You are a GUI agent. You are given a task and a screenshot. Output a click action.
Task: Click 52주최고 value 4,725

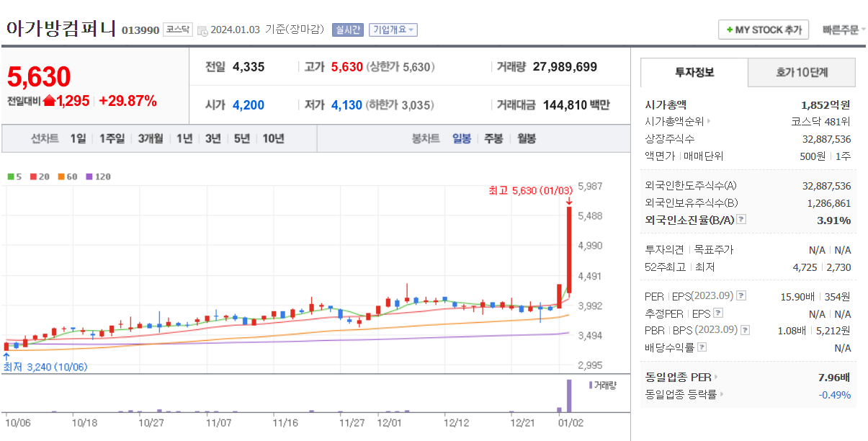[x=805, y=267]
